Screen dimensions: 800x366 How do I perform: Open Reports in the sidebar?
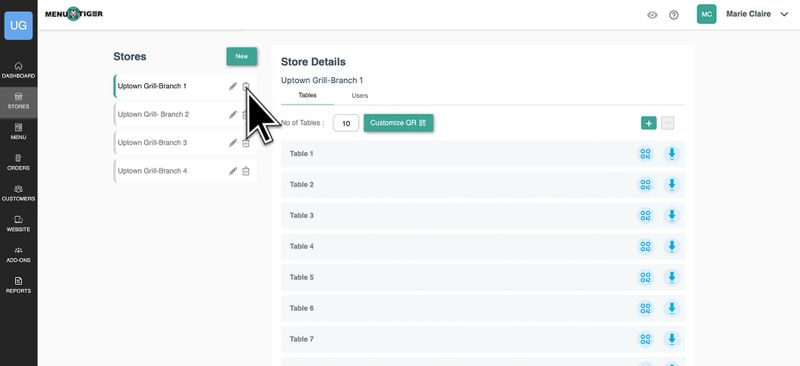18,284
